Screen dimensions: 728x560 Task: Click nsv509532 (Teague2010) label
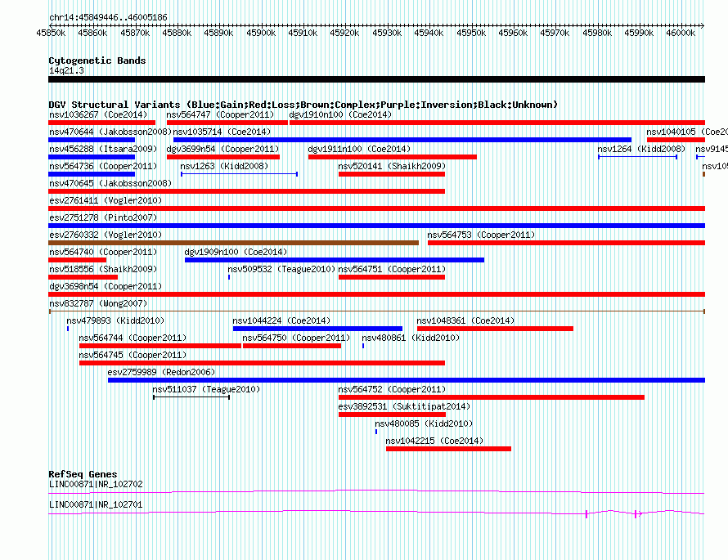click(x=281, y=269)
